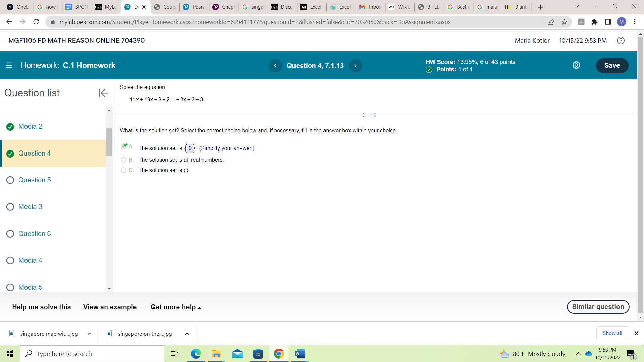This screenshot has width=644, height=362.
Task: Open Question 5 in question list
Action: [35, 180]
